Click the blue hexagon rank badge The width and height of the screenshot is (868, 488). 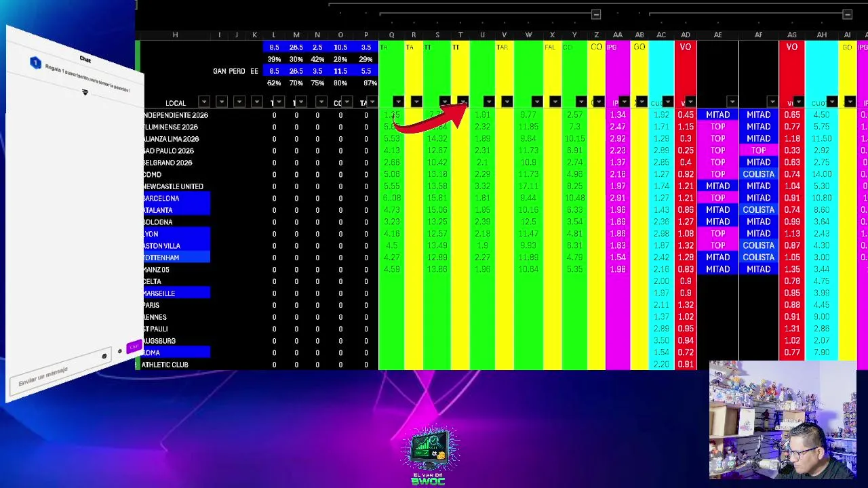point(35,63)
